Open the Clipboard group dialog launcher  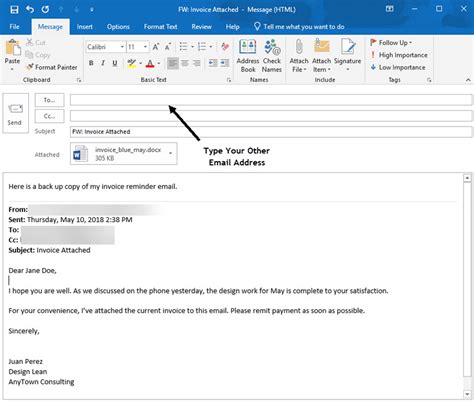coord(79,80)
